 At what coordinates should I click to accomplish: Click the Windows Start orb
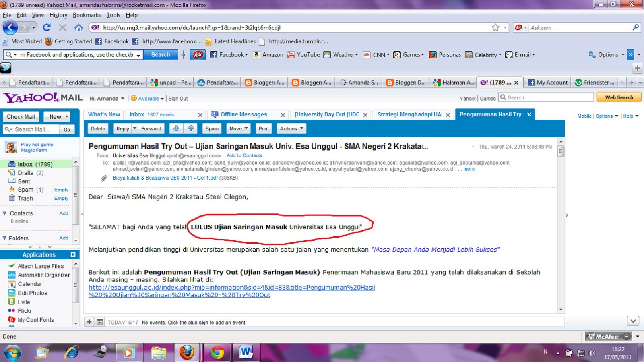click(x=12, y=353)
